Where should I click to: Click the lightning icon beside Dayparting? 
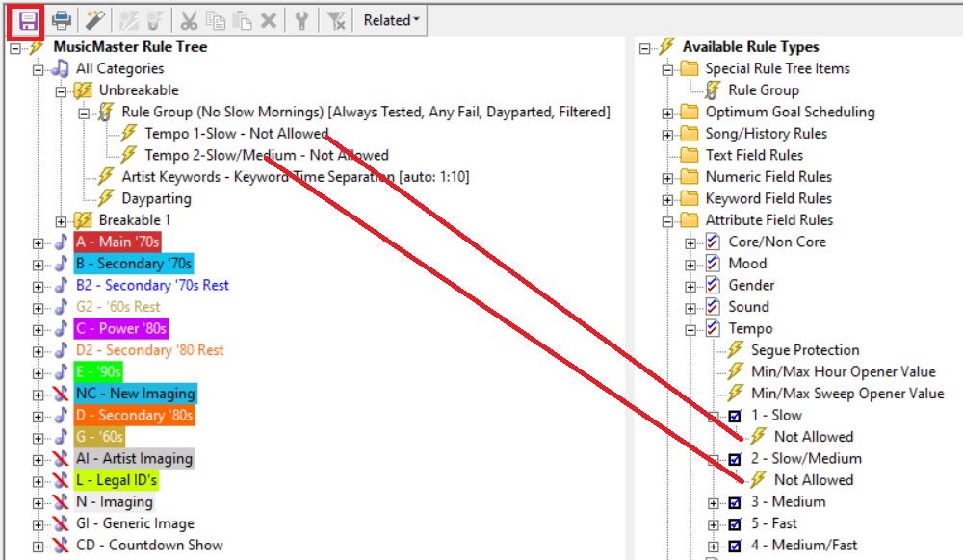(106, 198)
